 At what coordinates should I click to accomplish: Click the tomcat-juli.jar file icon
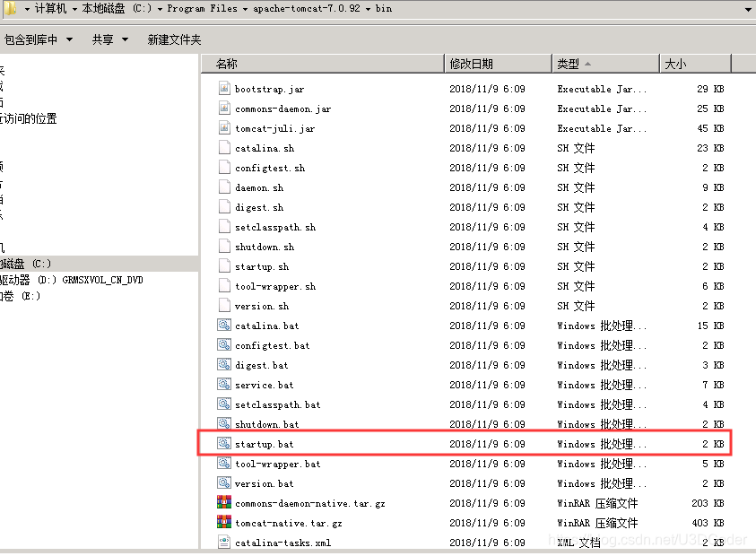pos(224,127)
